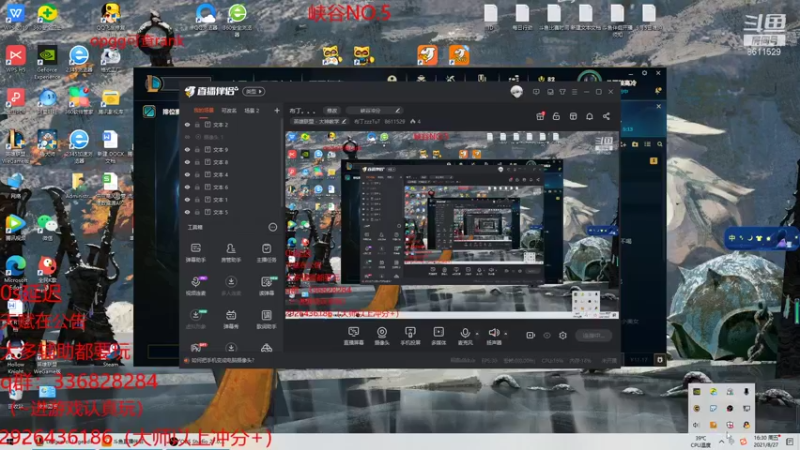The image size is (800, 450).
Task: Select the 文本 1 source row
Action: coord(232,199)
